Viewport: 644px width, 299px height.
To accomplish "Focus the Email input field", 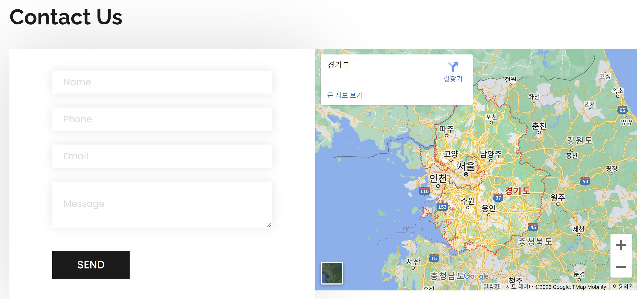I will 162,156.
